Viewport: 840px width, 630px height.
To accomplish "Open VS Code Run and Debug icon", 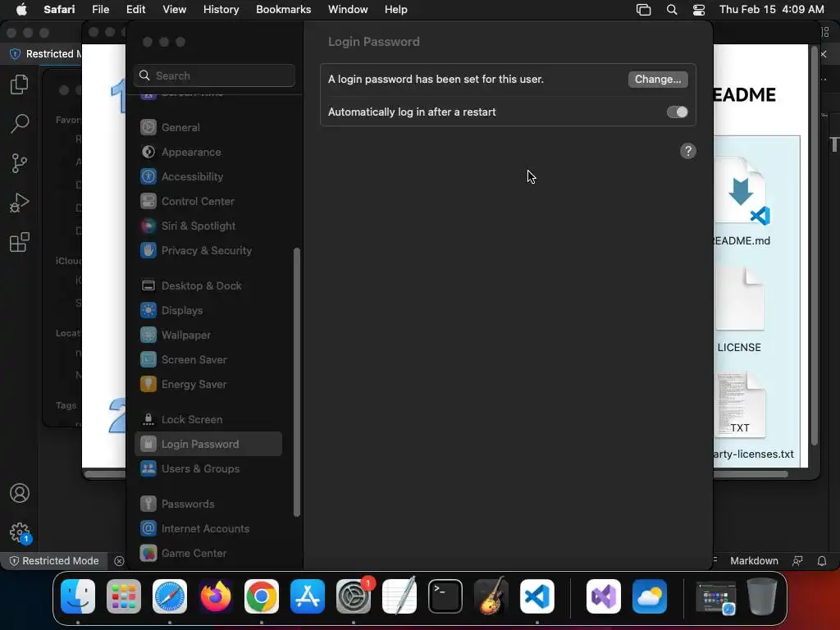I will [x=20, y=203].
